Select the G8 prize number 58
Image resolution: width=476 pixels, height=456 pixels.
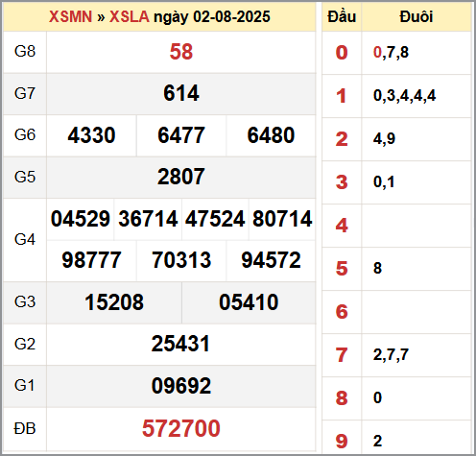[181, 52]
